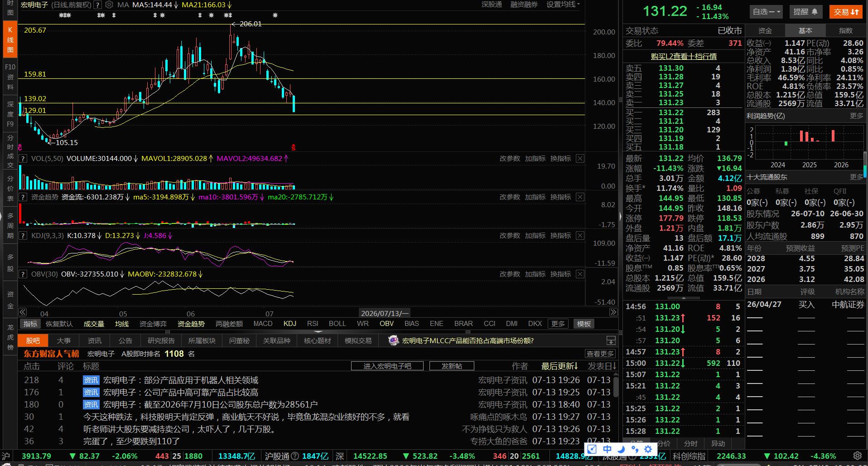868x466 pixels.
Task: Click 进入宏明电子吧 button
Action: (x=387, y=366)
